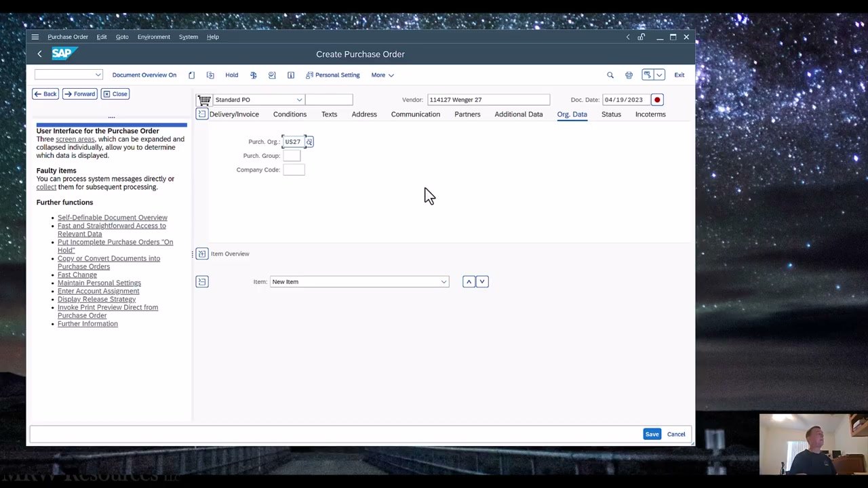The height and width of the screenshot is (488, 868).
Task: Expand the item detail section icon
Action: [202, 281]
